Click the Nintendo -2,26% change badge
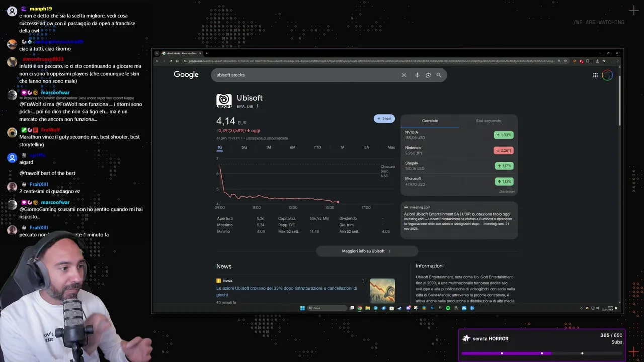The height and width of the screenshot is (362, 644). click(504, 150)
